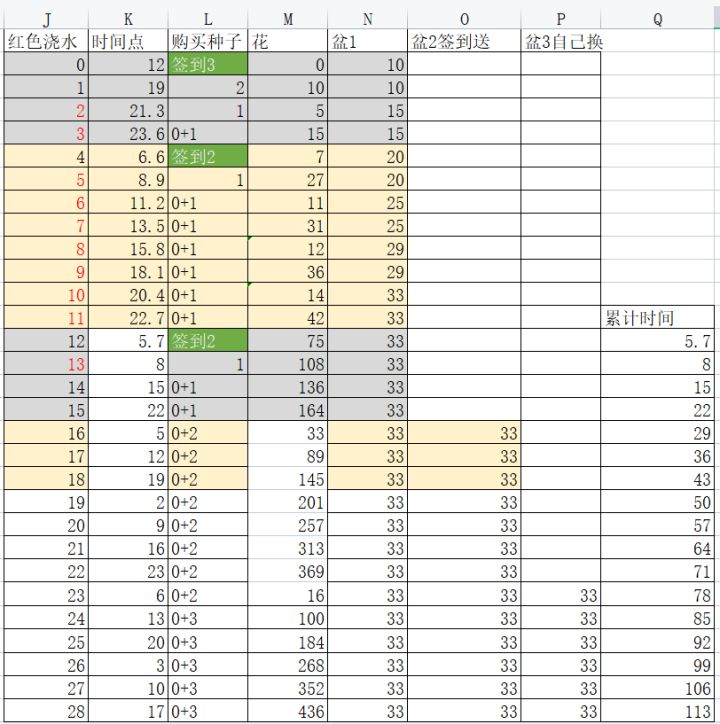Click the 红色浇水 header cell
Screen dimensions: 720x724
pos(46,41)
